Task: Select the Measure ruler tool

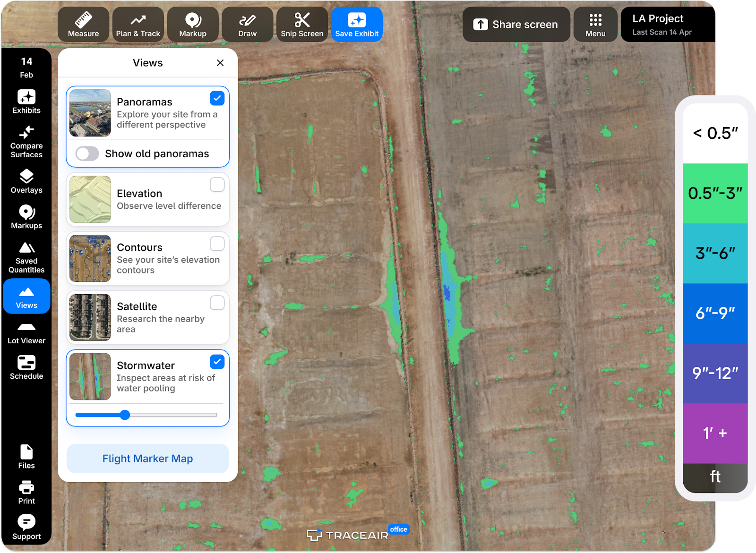Action: tap(83, 25)
